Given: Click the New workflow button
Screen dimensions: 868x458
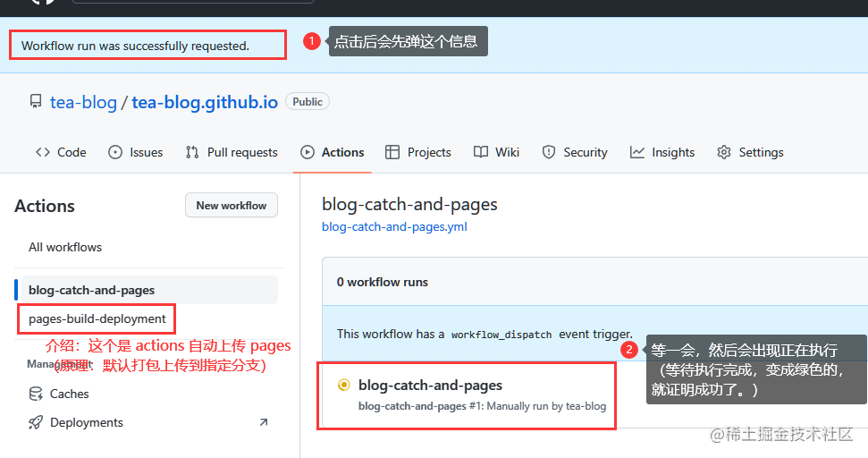Looking at the screenshot, I should pyautogui.click(x=232, y=206).
